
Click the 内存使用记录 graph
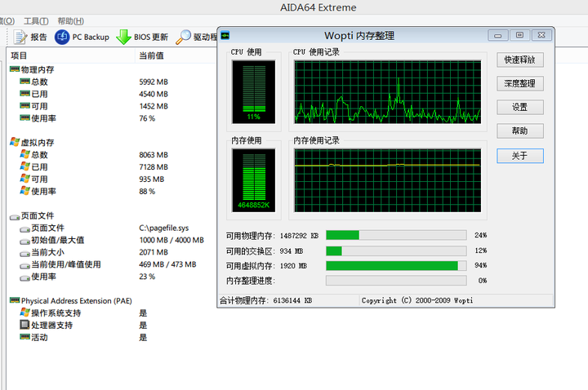388,180
